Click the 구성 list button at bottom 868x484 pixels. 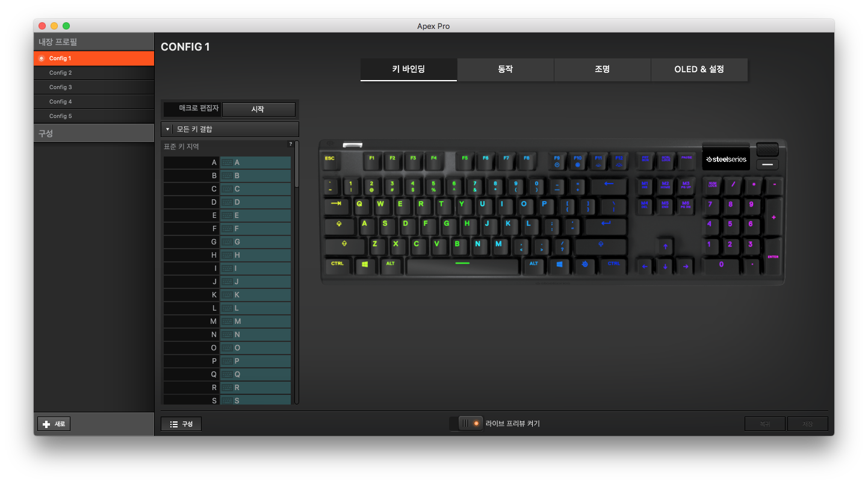(x=181, y=424)
